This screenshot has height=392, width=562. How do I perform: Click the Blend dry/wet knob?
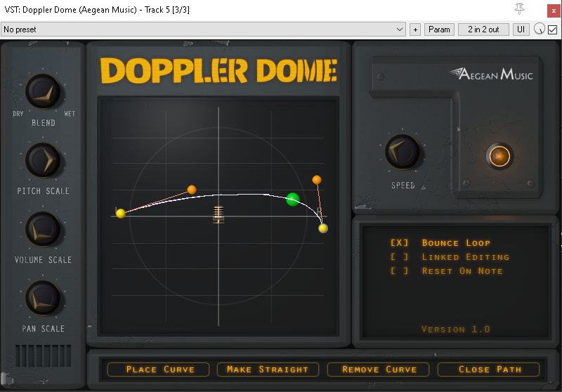click(x=43, y=92)
